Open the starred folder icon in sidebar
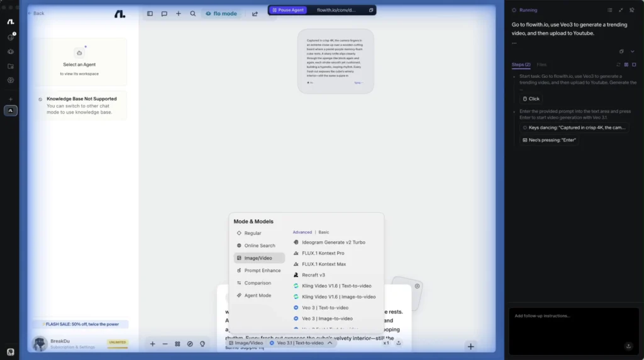This screenshot has height=360, width=644. coord(11,66)
